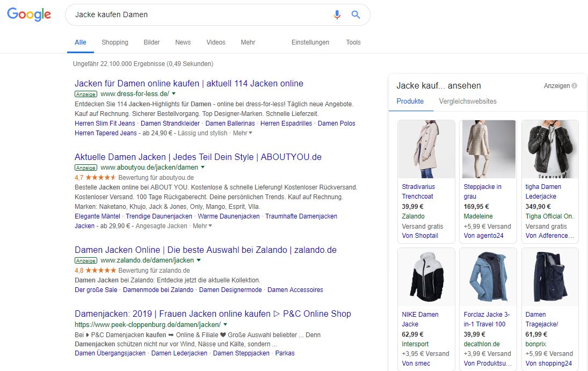Viewport: 588px width, 371px height.
Task: Switch to the Shopping tab
Action: (x=115, y=42)
